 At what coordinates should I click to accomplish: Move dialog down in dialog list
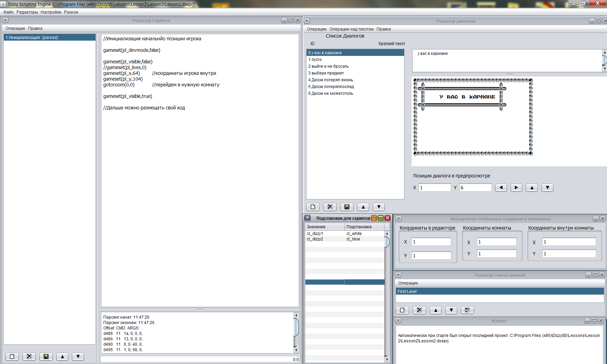tap(379, 207)
